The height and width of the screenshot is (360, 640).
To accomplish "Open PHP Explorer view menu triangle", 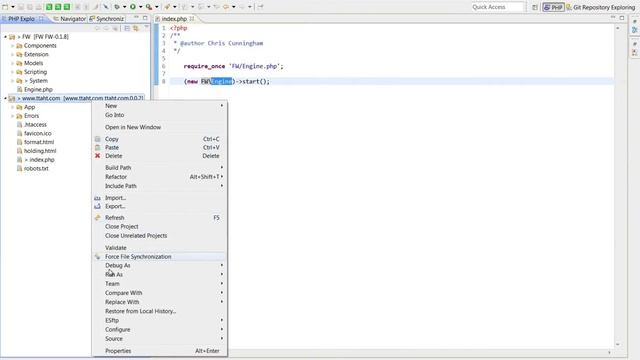I will (x=147, y=28).
